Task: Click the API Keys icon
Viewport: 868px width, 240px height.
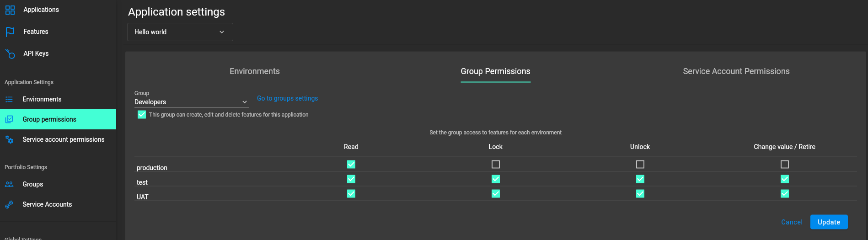Action: pyautogui.click(x=10, y=53)
